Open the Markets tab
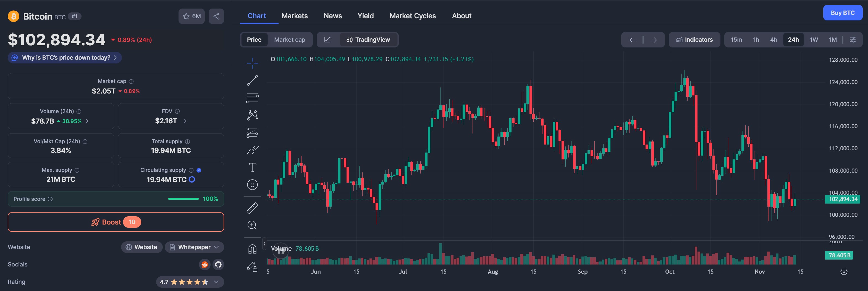Image resolution: width=868 pixels, height=291 pixels. pyautogui.click(x=295, y=16)
